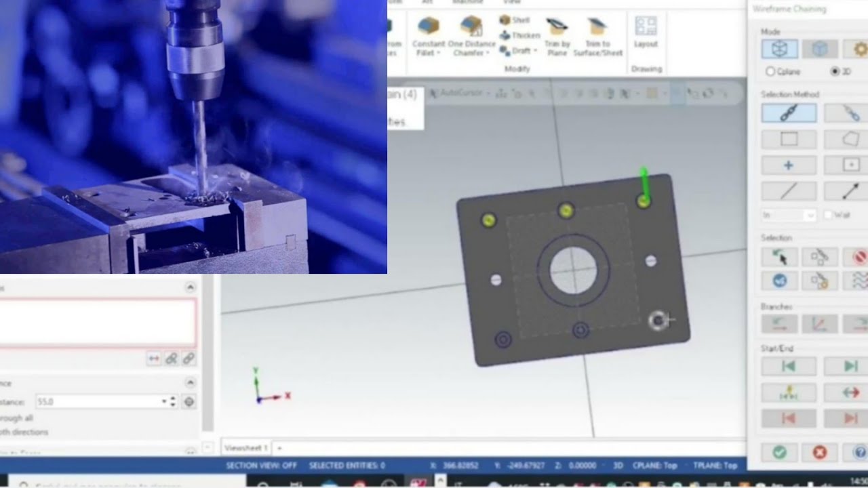868x488 pixels.
Task: Add a new viewsheet with plus
Action: [x=279, y=448]
